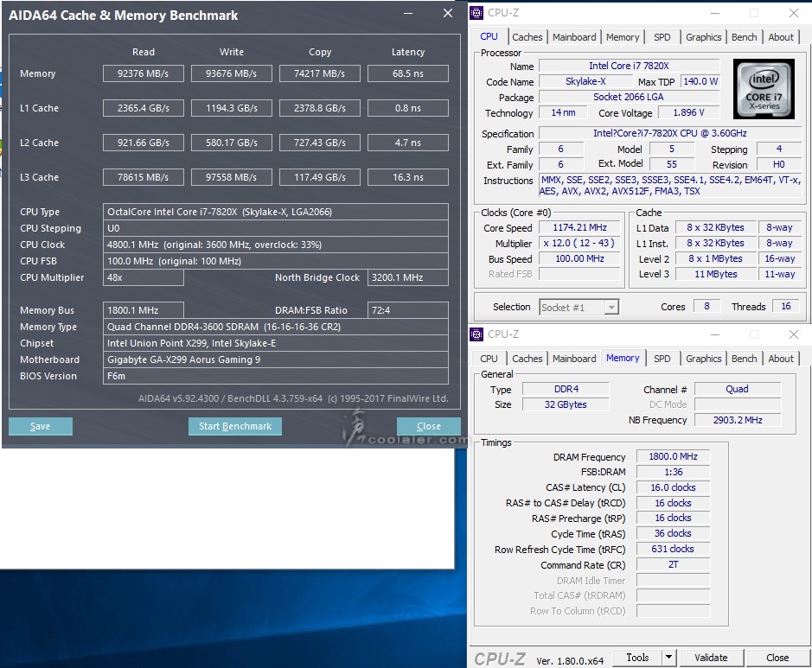Click the L3 Cache Copy value 117.49 GB/s
The height and width of the screenshot is (668, 812).
(x=319, y=177)
